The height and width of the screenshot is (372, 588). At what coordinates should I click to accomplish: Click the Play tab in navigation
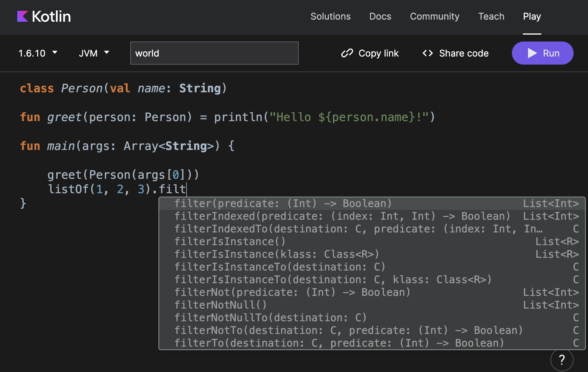point(532,16)
